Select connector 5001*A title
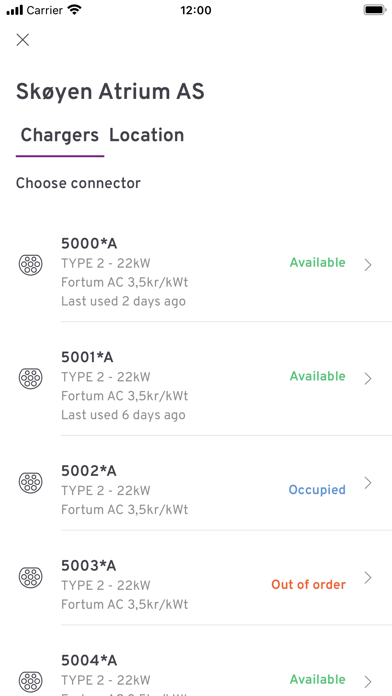The height and width of the screenshot is (696, 392). coord(87,357)
